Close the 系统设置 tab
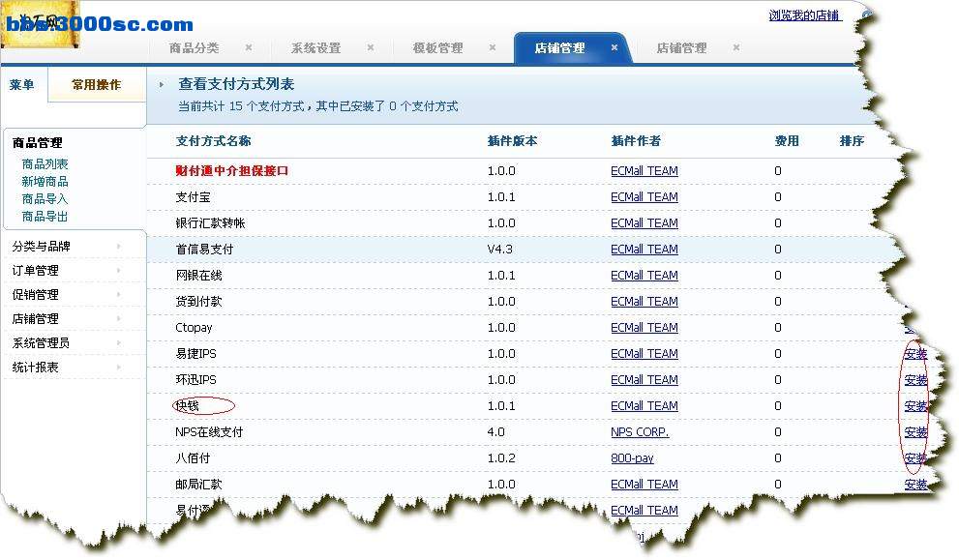 (371, 47)
